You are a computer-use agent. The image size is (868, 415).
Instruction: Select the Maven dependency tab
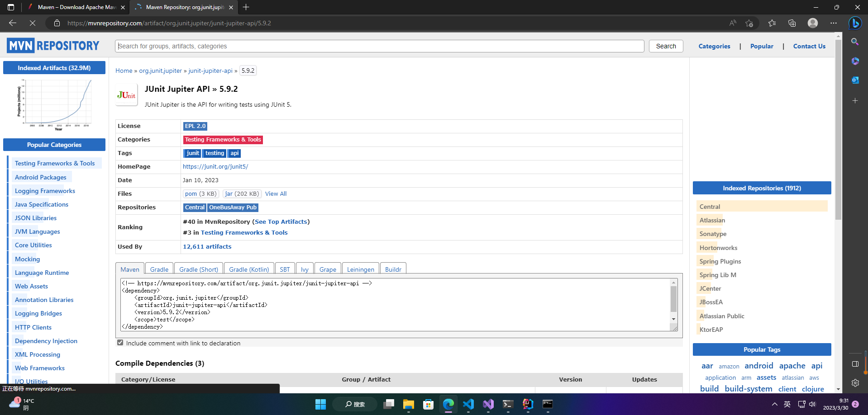click(x=130, y=269)
